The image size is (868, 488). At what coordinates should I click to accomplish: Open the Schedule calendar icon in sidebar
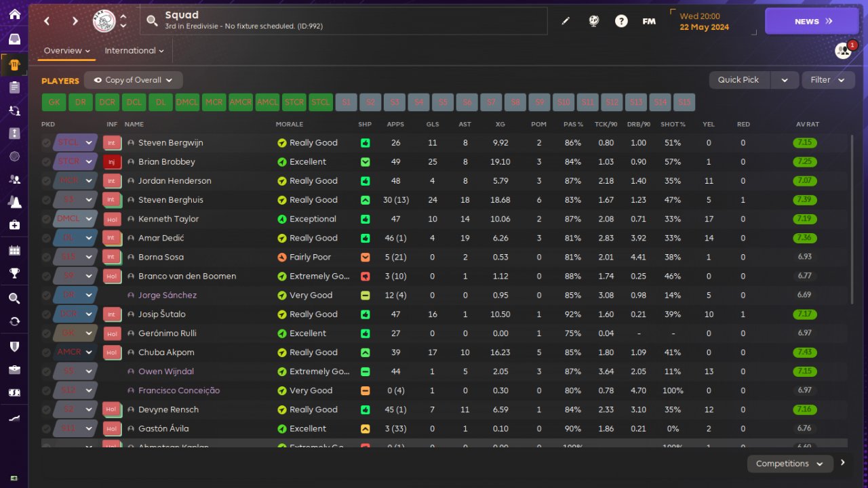[14, 250]
